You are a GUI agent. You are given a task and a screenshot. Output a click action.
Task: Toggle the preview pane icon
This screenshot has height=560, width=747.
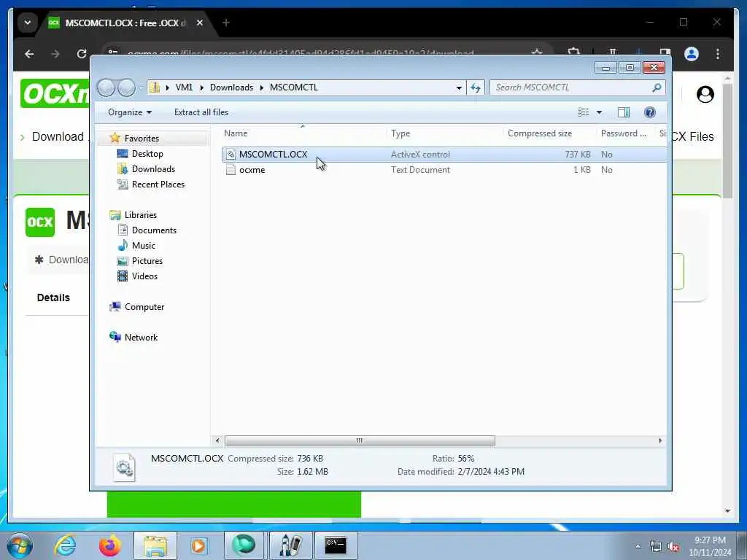pos(624,112)
